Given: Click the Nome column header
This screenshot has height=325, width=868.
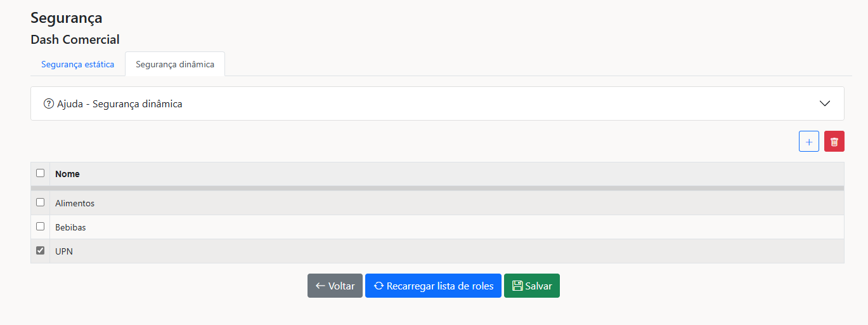Looking at the screenshot, I should pos(67,174).
